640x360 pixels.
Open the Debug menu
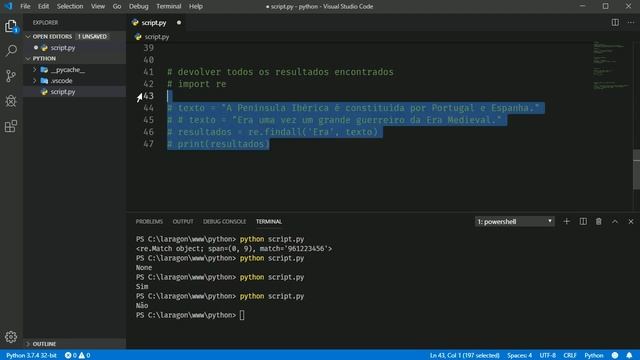138,6
